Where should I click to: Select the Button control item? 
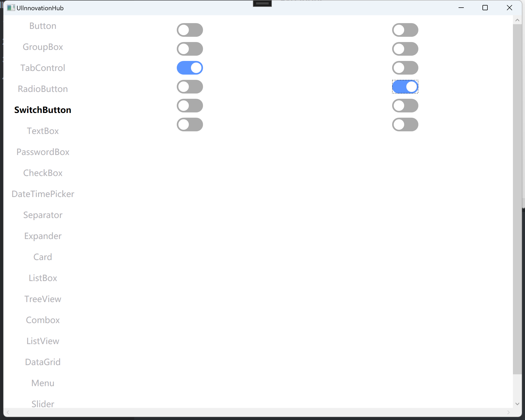click(x=43, y=26)
